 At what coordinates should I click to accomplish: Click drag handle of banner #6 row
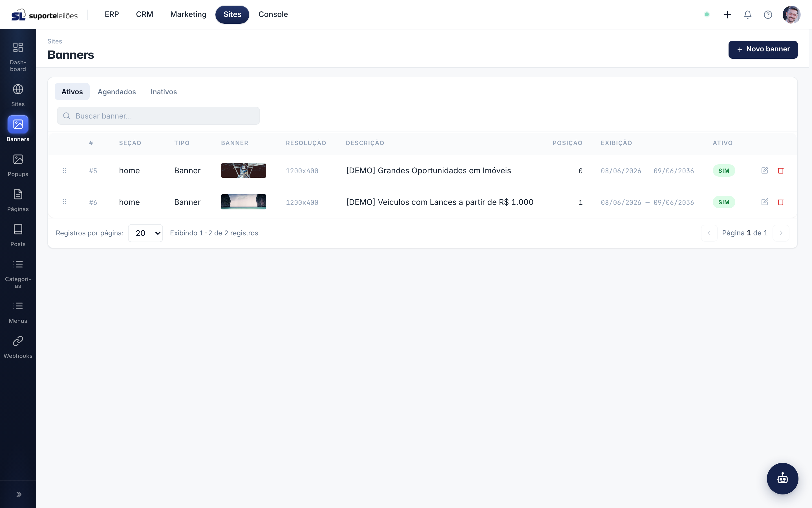[x=64, y=202]
